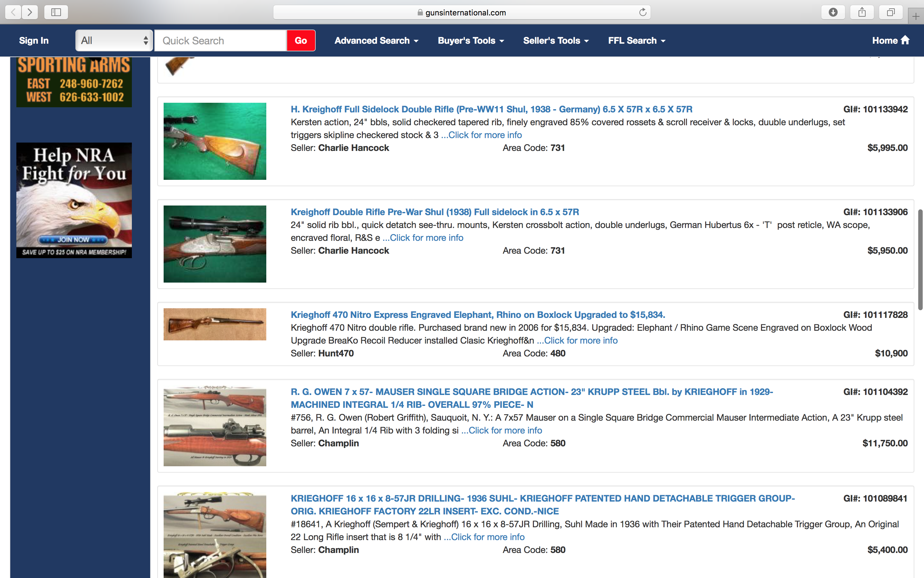Click the page vertical scrollbar
The width and height of the screenshot is (924, 578).
point(920,259)
